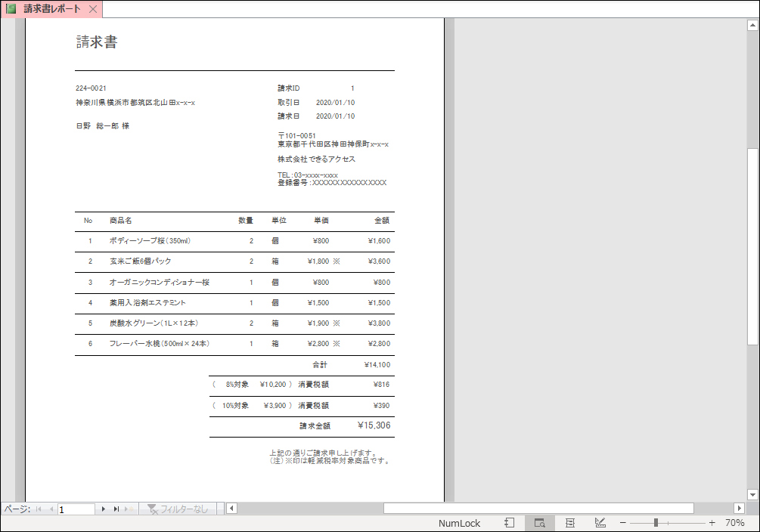The width and height of the screenshot is (760, 532).
Task: Click the horizontal scrollbar thumb
Action: pyautogui.click(x=538, y=509)
